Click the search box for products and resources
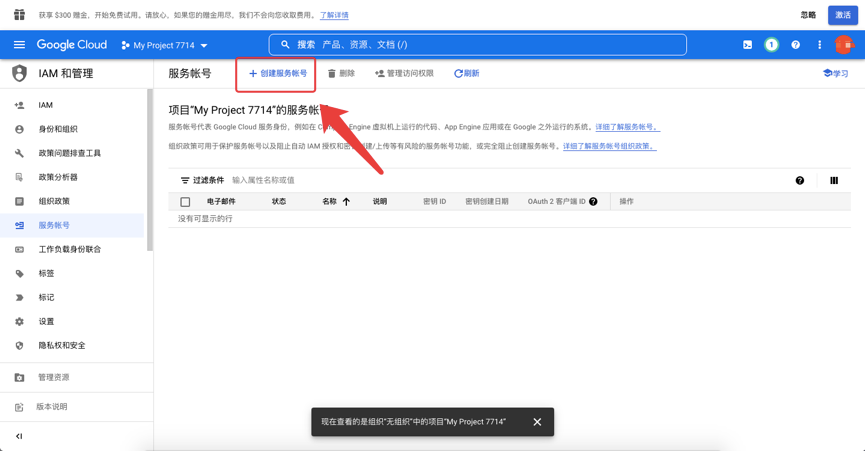The image size is (865, 451). (478, 45)
